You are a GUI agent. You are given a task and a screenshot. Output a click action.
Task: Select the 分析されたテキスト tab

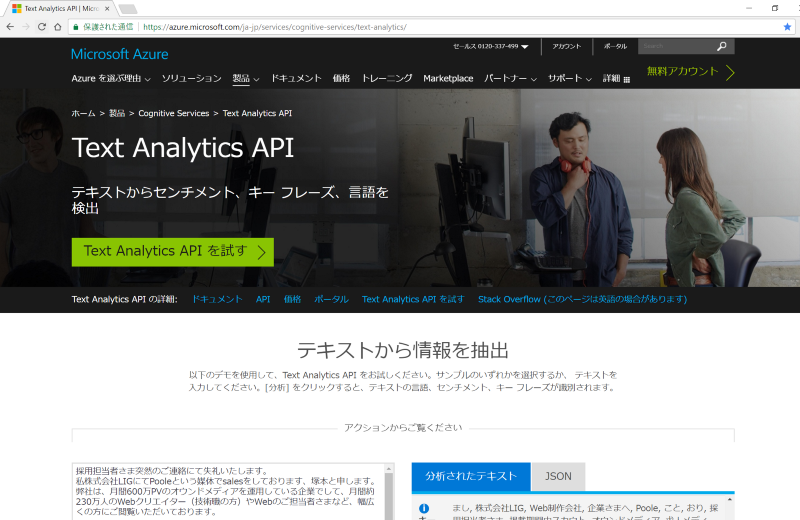point(471,476)
